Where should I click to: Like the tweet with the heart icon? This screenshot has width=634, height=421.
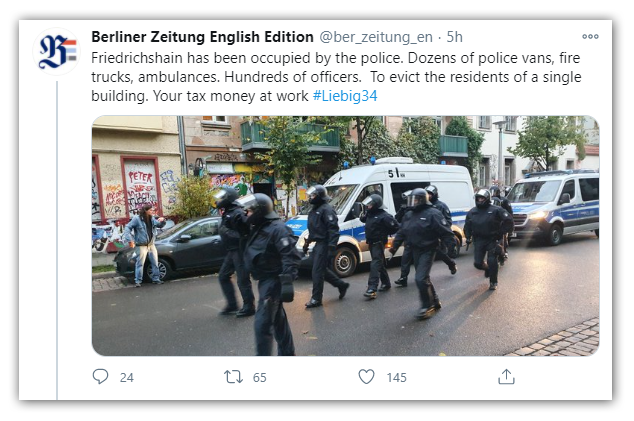[x=366, y=377]
